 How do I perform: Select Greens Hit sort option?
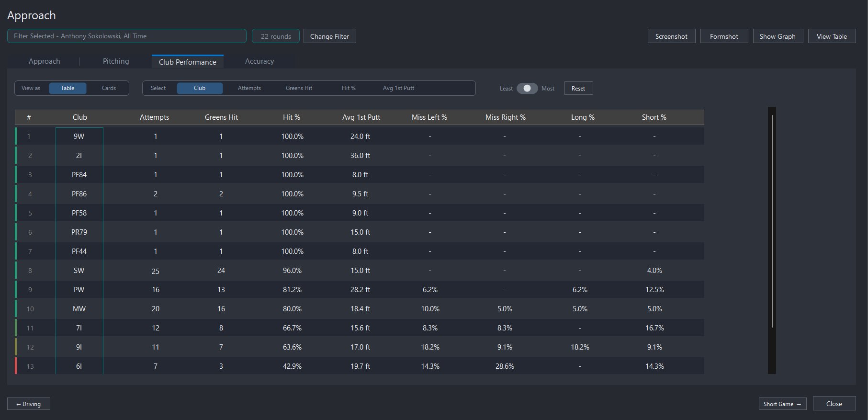(299, 88)
